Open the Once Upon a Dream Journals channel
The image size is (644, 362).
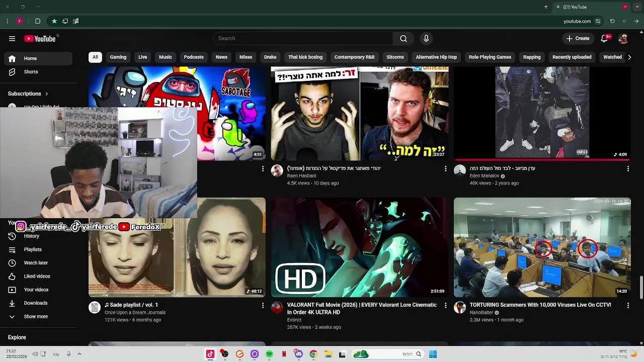click(135, 312)
